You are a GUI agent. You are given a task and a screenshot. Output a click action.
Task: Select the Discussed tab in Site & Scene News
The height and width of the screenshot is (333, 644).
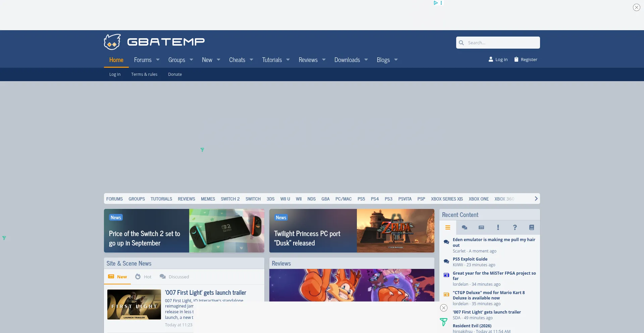(x=174, y=277)
